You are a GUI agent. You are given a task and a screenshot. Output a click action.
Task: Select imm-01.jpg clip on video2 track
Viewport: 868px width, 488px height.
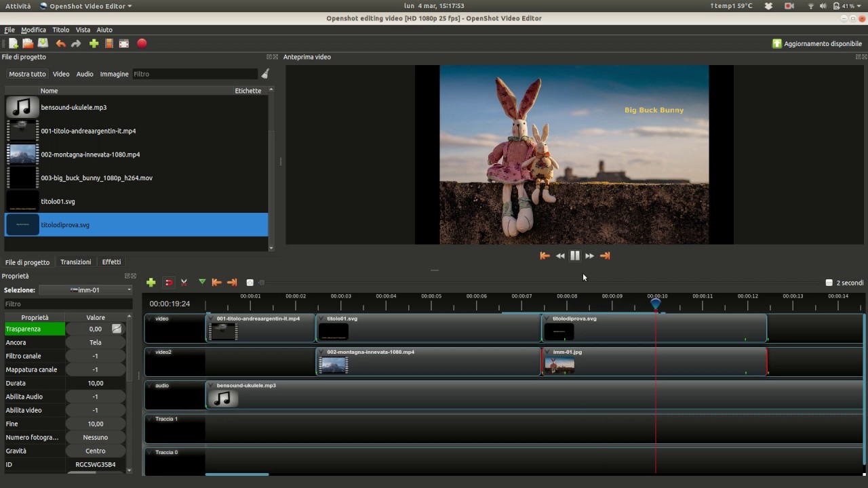tap(654, 361)
